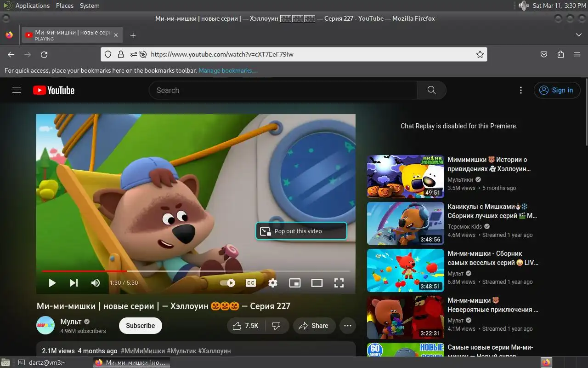The image size is (588, 368).
Task: Toggle the autoplay switch
Action: [x=228, y=283]
